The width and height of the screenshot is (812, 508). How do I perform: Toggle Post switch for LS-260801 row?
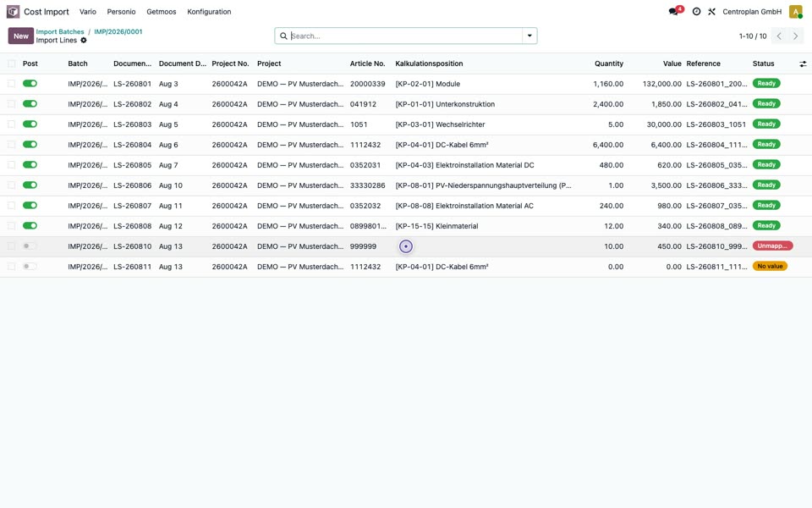click(30, 84)
